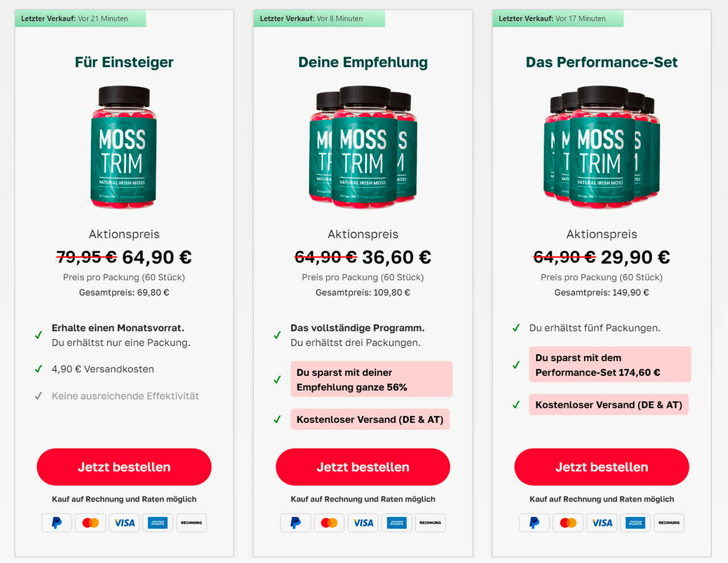Click the 'Letzter Verkauf: Vor 8 Minuten' label
This screenshot has width=728, height=563.
point(312,19)
